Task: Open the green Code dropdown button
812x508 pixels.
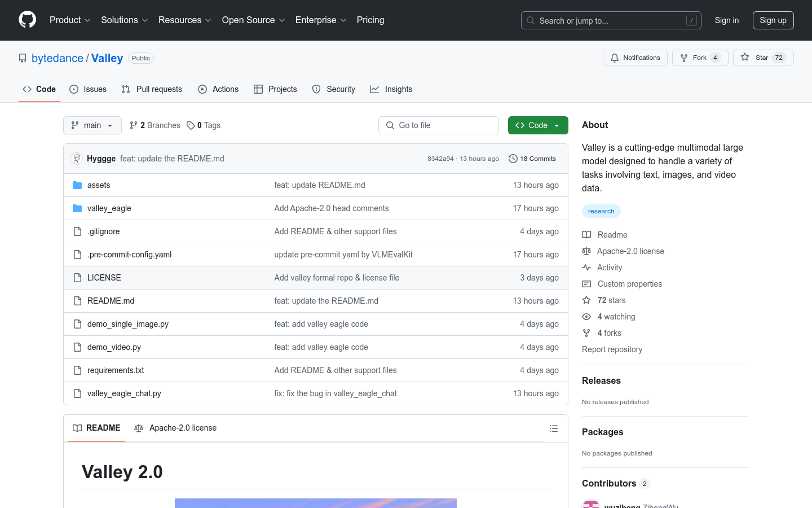Action: click(538, 125)
